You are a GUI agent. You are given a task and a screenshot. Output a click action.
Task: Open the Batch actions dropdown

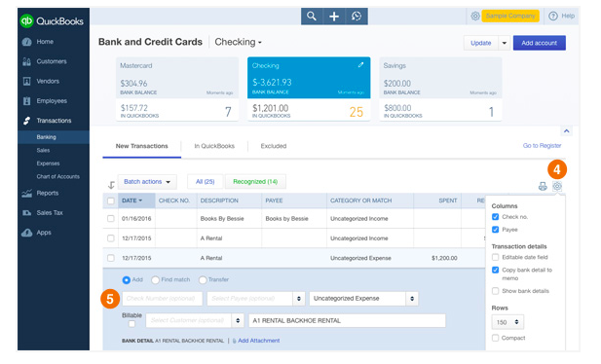pos(147,182)
